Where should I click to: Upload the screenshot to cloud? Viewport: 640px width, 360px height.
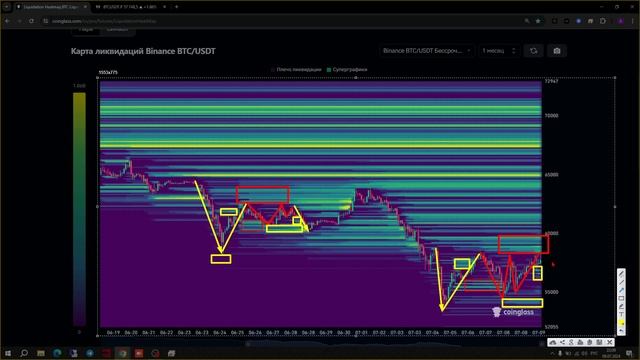[553, 342]
